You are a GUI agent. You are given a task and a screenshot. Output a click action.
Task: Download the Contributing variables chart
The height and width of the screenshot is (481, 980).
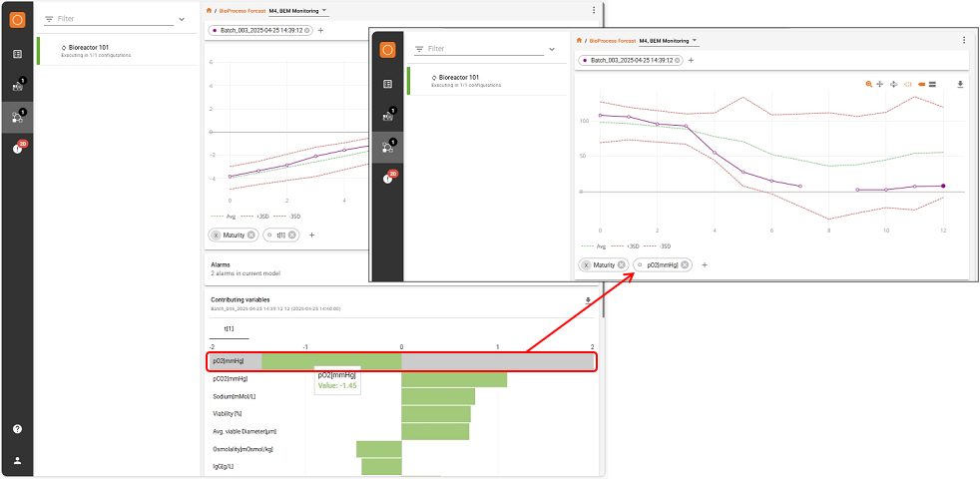point(587,299)
